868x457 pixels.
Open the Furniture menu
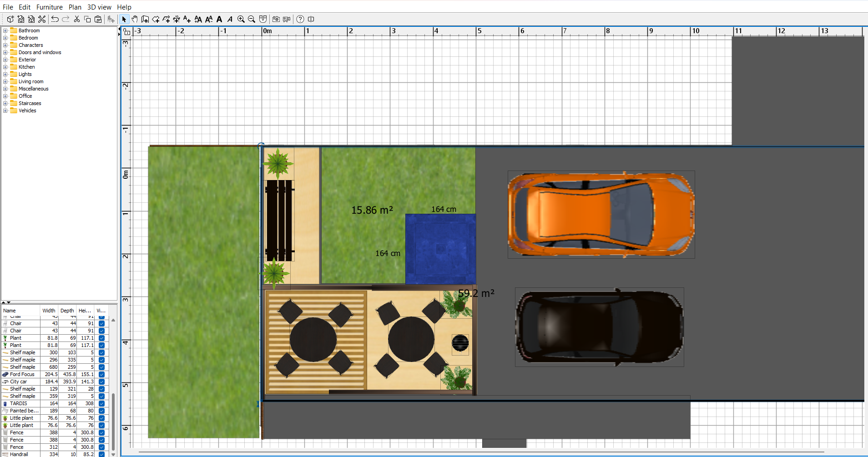pyautogui.click(x=50, y=7)
